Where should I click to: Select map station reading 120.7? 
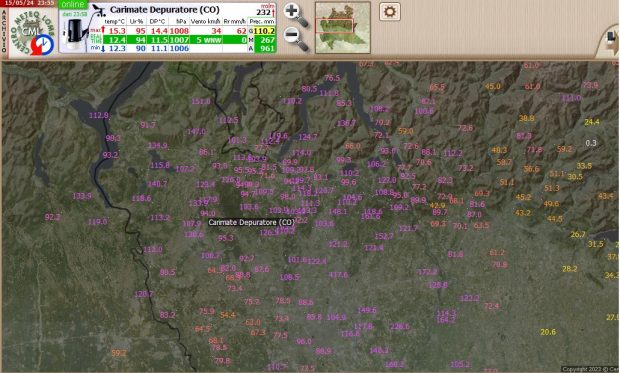(143, 294)
